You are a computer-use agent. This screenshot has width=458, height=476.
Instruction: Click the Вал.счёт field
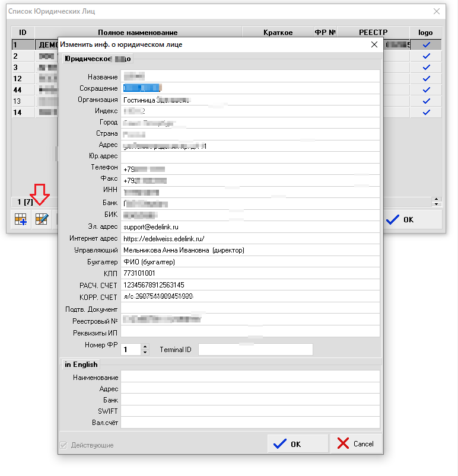[250, 422]
